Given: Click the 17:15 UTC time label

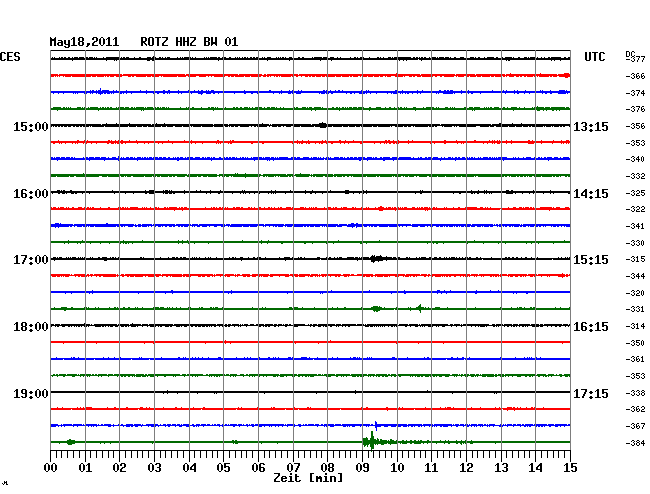Looking at the screenshot, I should click(x=591, y=393).
